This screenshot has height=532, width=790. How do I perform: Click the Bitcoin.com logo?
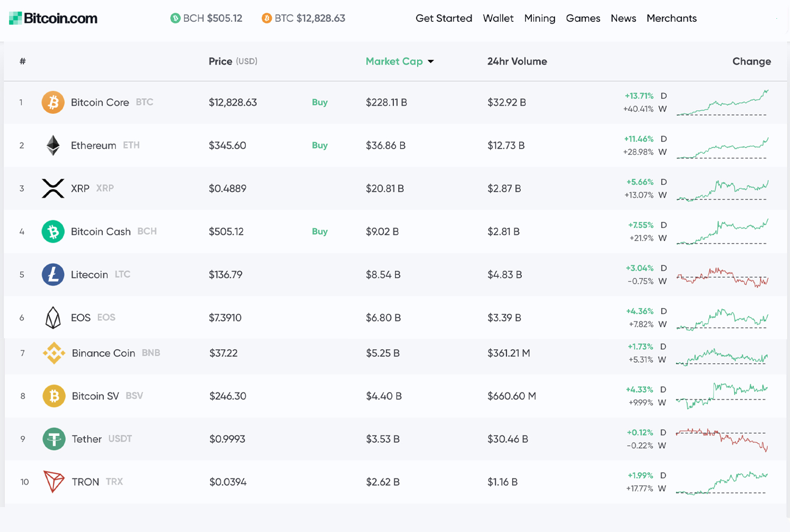click(53, 18)
